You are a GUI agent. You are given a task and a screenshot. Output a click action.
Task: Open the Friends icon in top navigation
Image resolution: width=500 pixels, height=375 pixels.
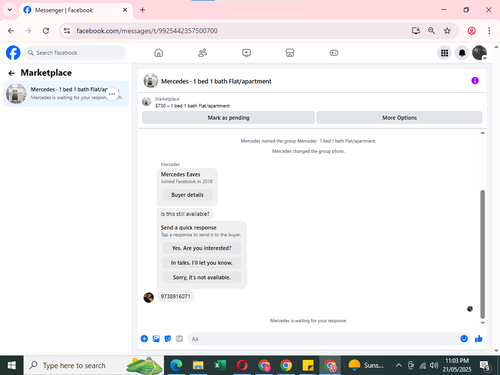pos(202,53)
